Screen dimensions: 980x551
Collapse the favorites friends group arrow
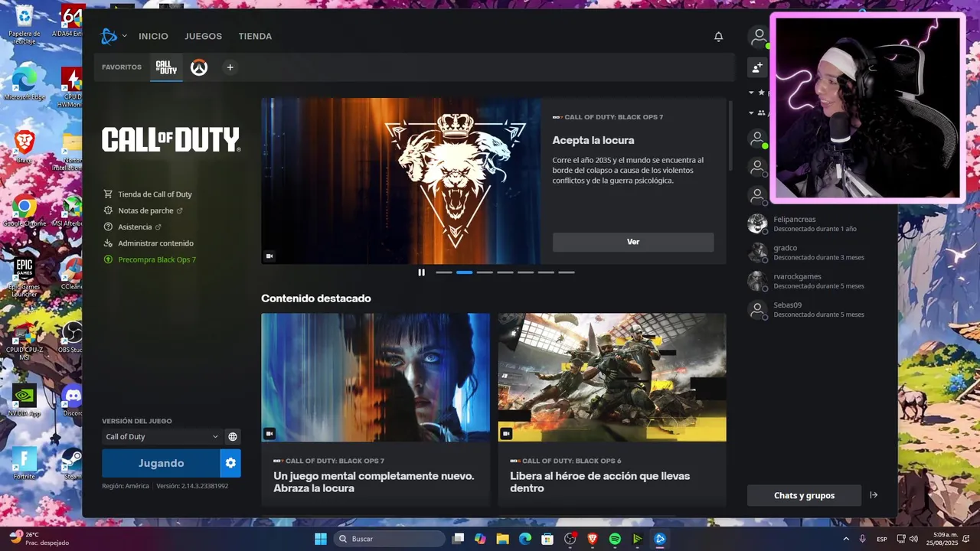click(x=751, y=93)
